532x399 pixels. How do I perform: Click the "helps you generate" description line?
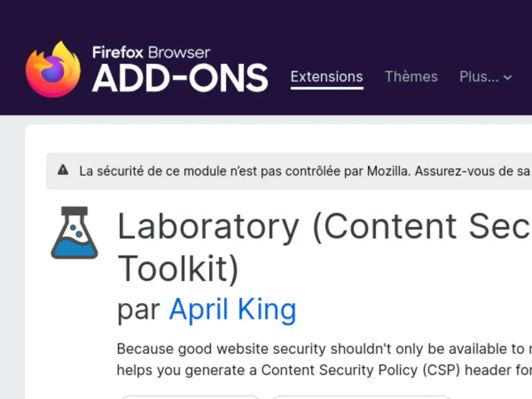319,370
